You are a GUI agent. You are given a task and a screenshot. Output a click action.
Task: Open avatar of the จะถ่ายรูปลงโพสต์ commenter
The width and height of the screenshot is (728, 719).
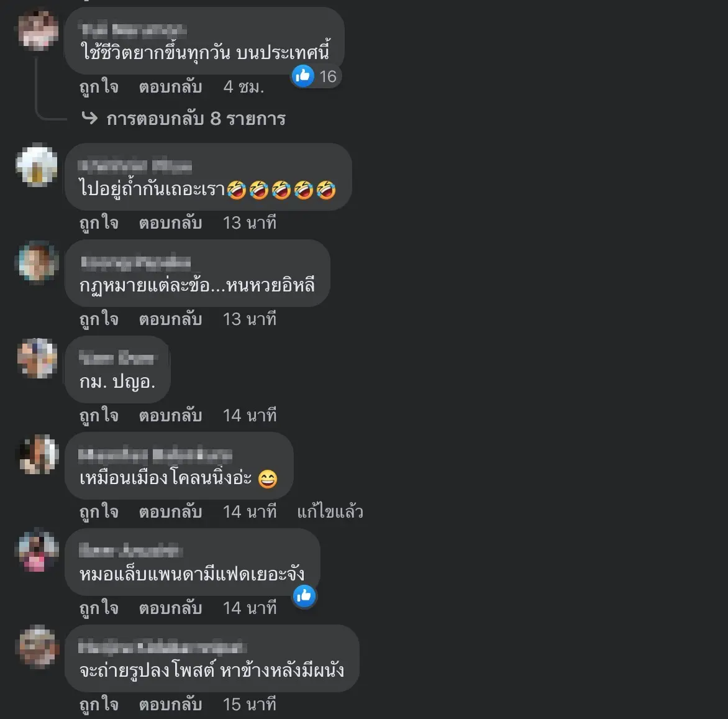coord(38,647)
